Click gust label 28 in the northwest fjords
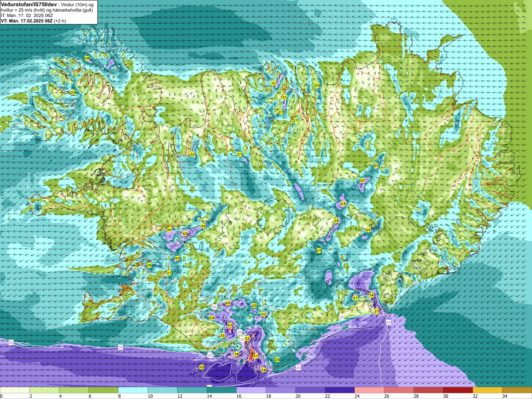The height and width of the screenshot is (399, 532). click(x=87, y=58)
